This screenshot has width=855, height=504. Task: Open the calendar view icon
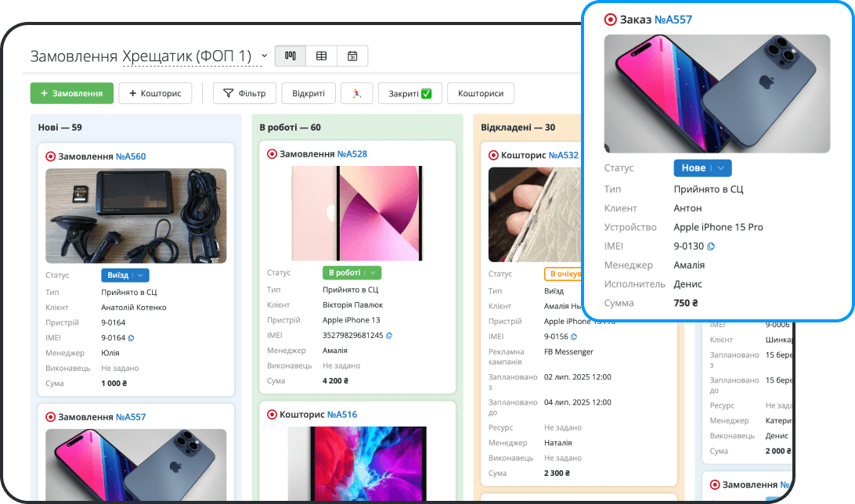pyautogui.click(x=352, y=56)
